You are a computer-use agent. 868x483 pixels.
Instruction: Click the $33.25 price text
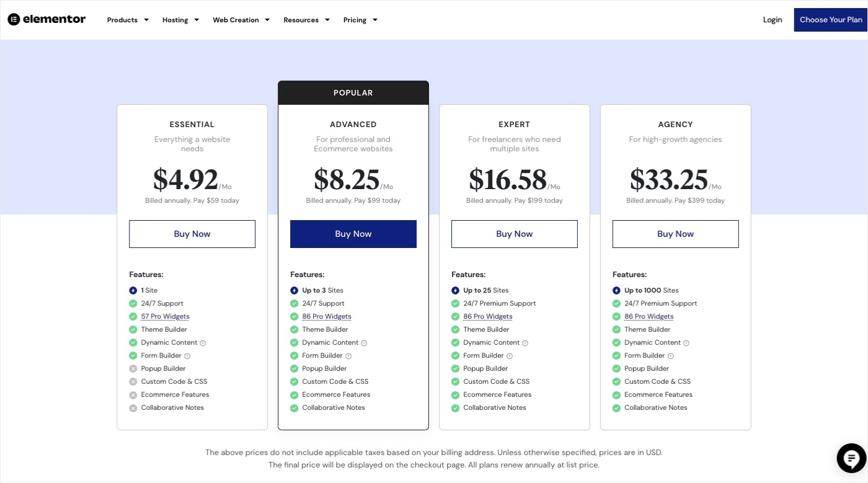pyautogui.click(x=669, y=179)
